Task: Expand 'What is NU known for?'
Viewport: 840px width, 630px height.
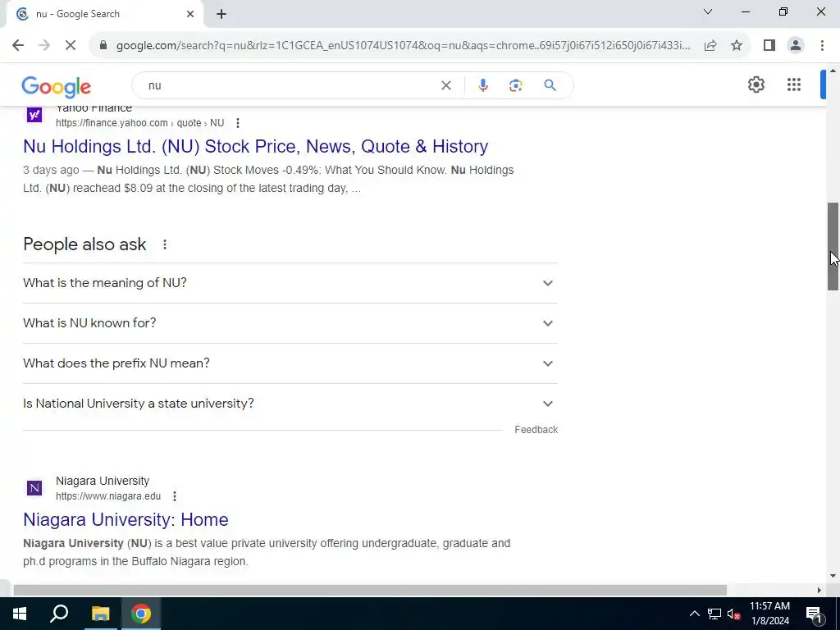Action: pos(290,323)
